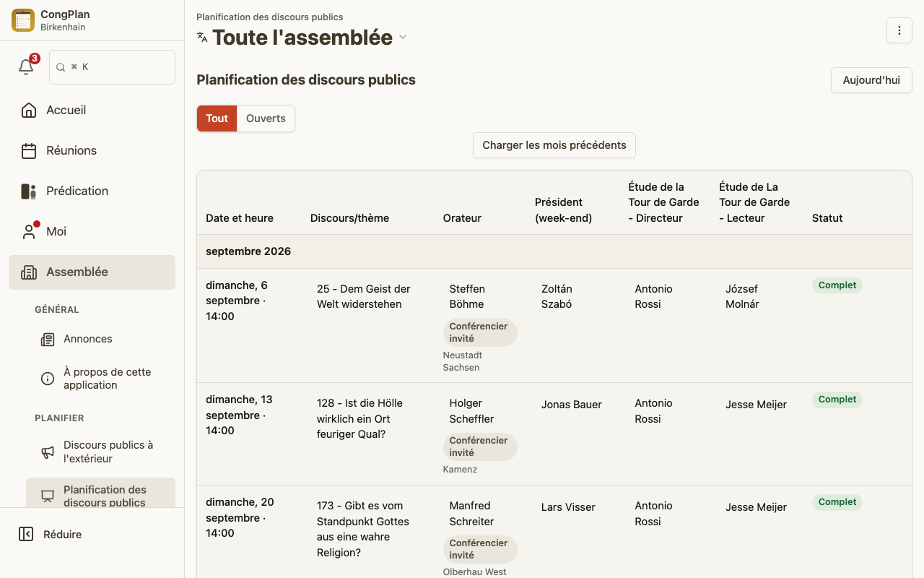Click chairman Zoltán Szabó
Image resolution: width=924 pixels, height=578 pixels.
[x=557, y=296]
